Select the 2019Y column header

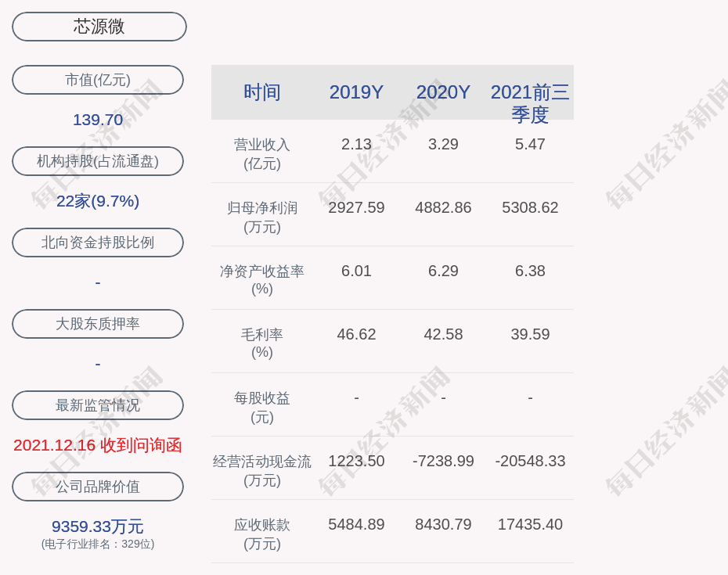[356, 92]
